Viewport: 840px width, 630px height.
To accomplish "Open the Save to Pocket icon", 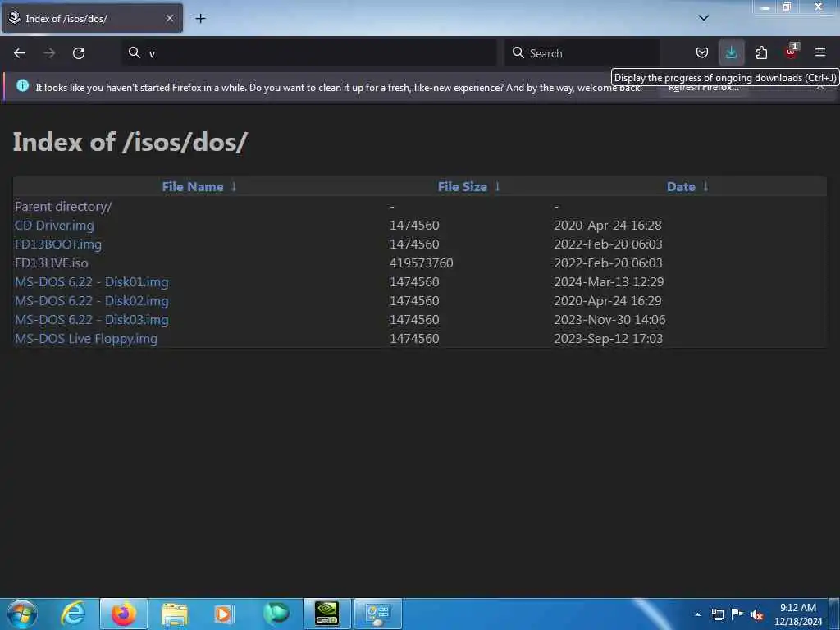I will point(702,53).
